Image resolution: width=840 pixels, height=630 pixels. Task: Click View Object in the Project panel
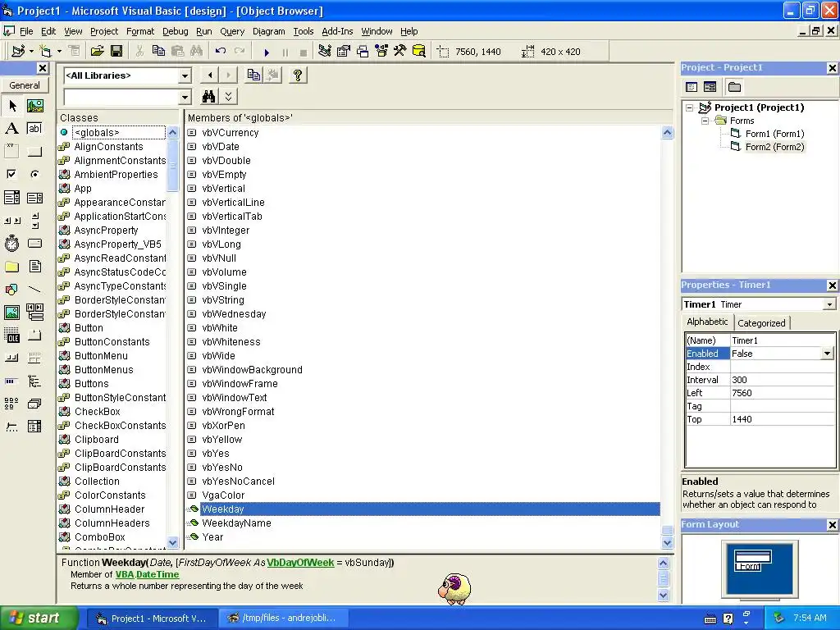[x=710, y=87]
